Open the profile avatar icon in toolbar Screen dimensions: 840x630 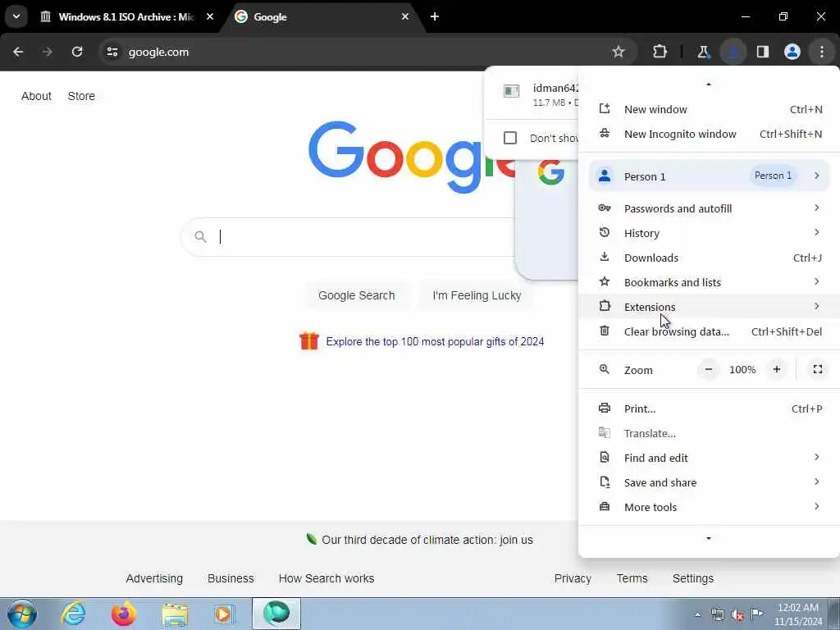pyautogui.click(x=792, y=52)
